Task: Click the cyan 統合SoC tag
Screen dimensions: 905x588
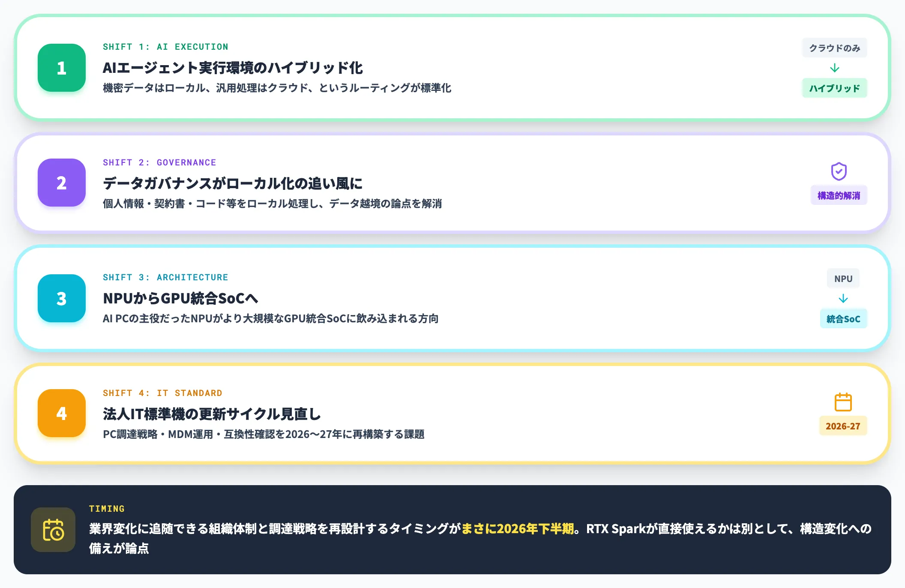Action: (843, 318)
